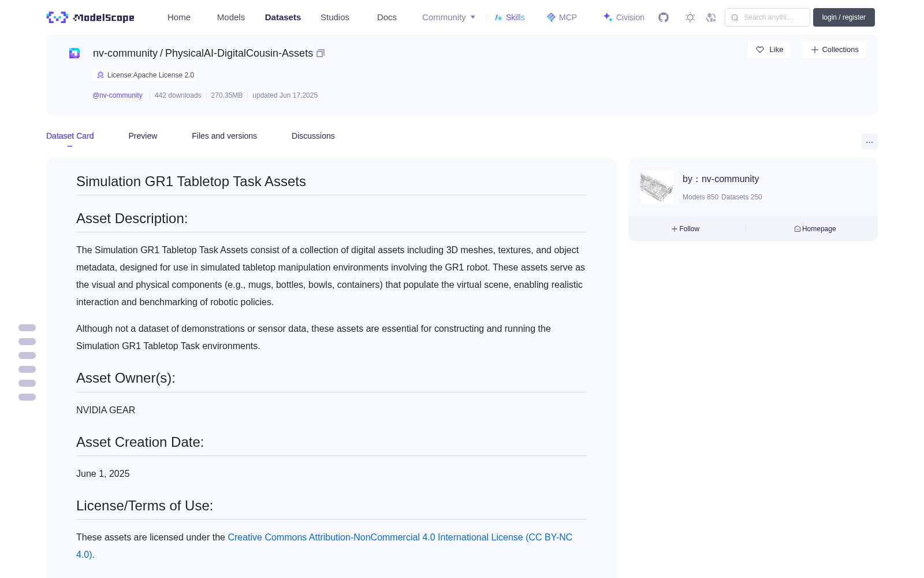Copy dataset name with the copy icon
Image resolution: width=924 pixels, height=578 pixels.
(x=321, y=53)
